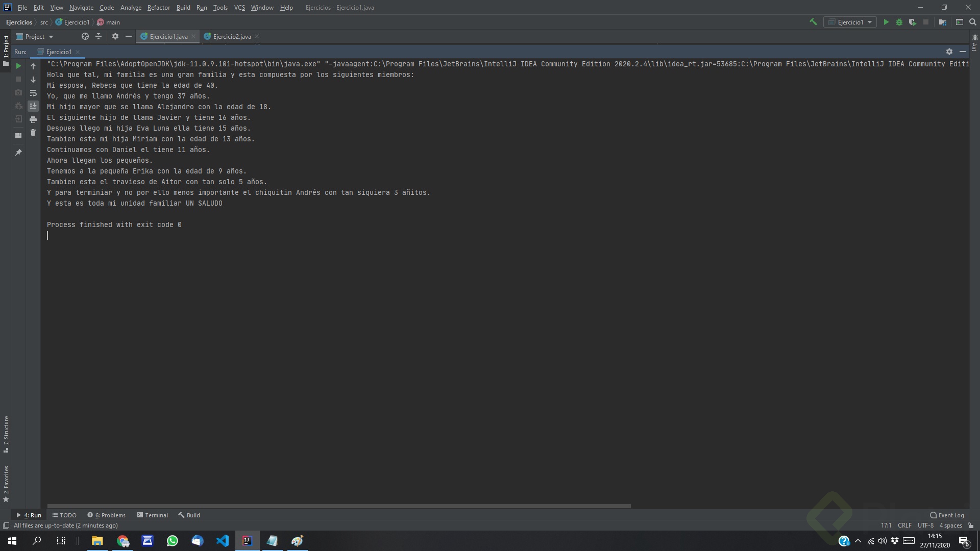Clear console with the trash icon
This screenshot has width=980, height=551.
(33, 133)
